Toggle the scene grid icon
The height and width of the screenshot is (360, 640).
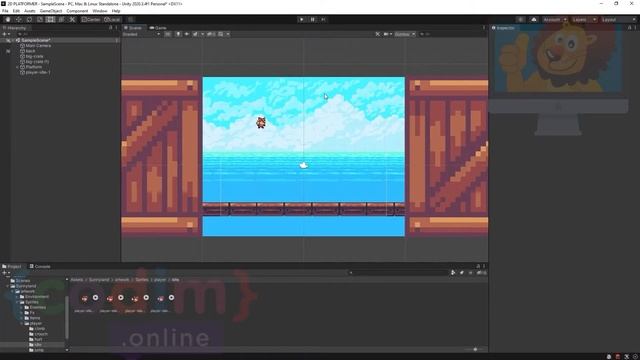221,34
